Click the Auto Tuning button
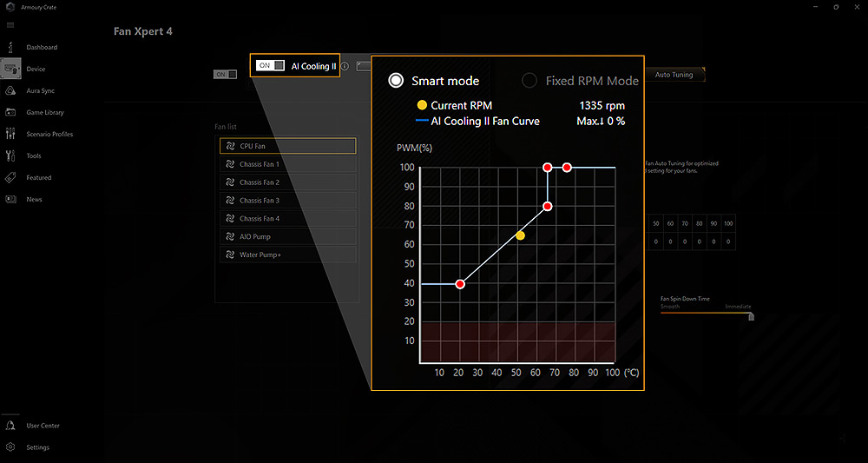 (x=674, y=74)
